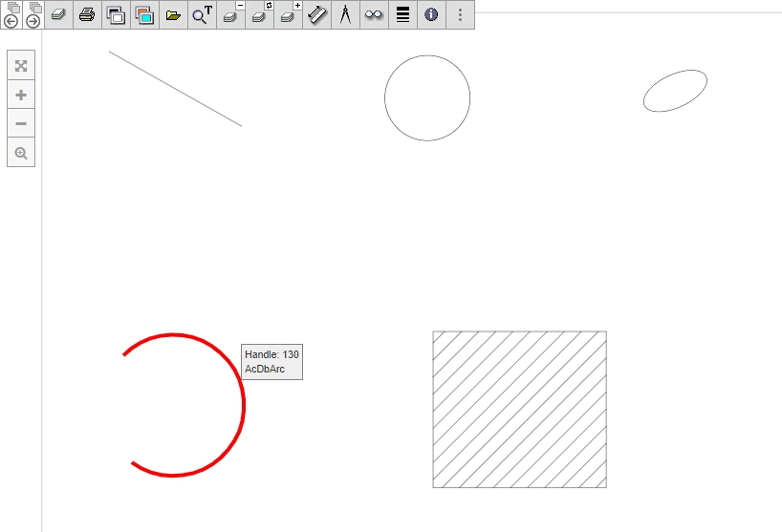Go to the previous view with the left arrow icon

tap(11, 14)
